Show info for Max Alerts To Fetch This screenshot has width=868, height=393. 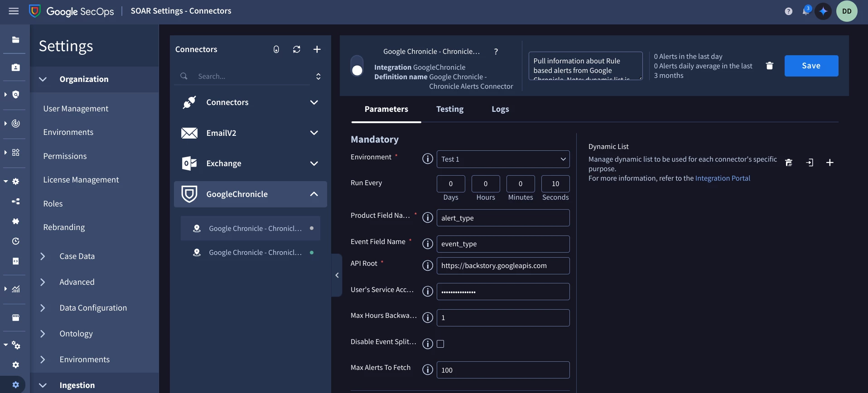[427, 370]
